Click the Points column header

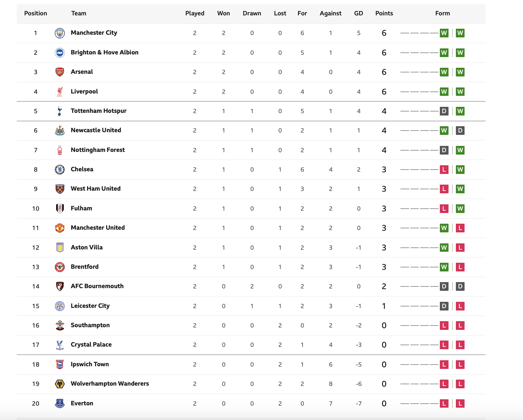(384, 13)
